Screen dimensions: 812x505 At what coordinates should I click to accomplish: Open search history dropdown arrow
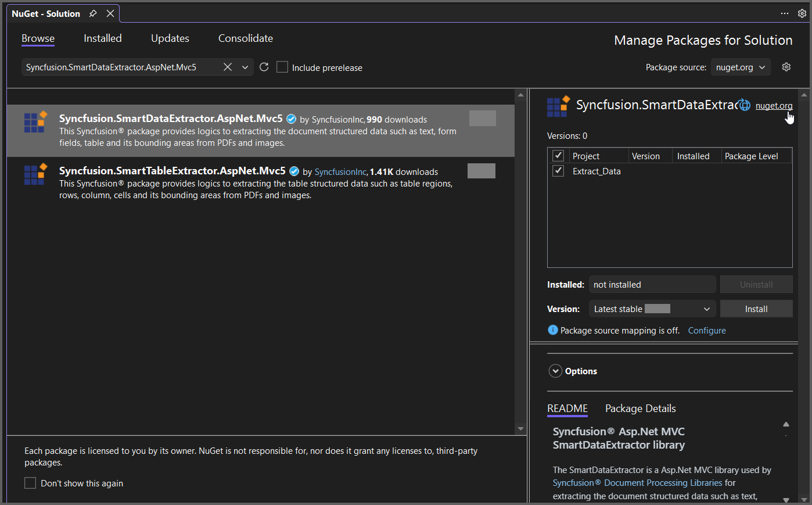click(x=245, y=67)
